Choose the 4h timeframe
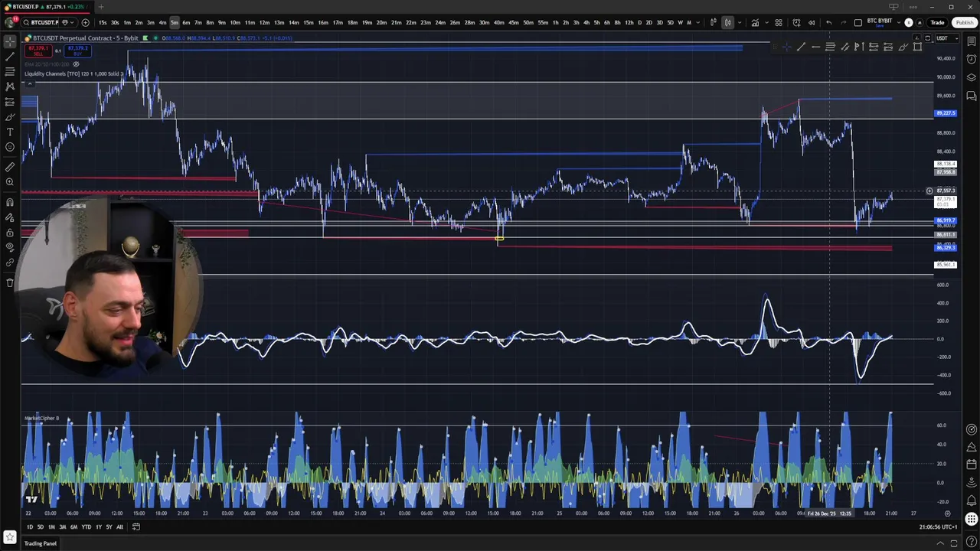 point(586,22)
